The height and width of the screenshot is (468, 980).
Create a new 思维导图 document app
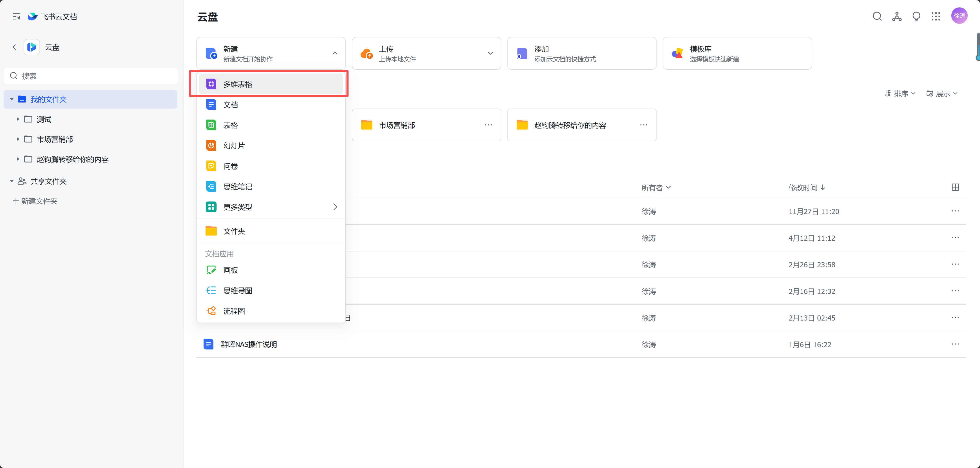[x=237, y=291]
